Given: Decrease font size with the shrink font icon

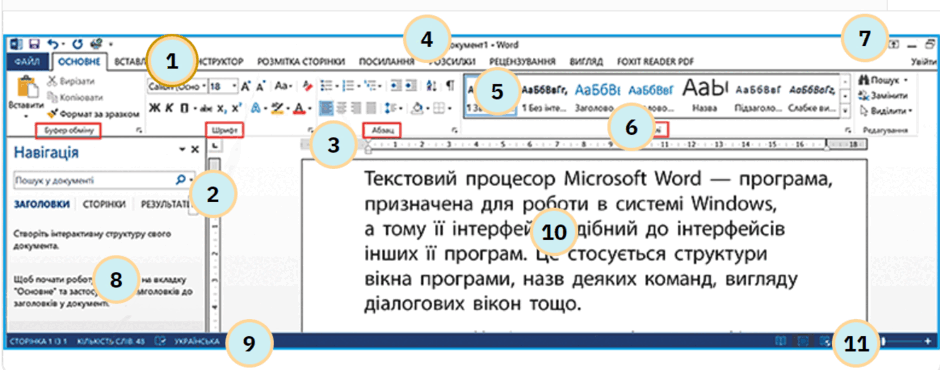Looking at the screenshot, I should pyautogui.click(x=260, y=87).
